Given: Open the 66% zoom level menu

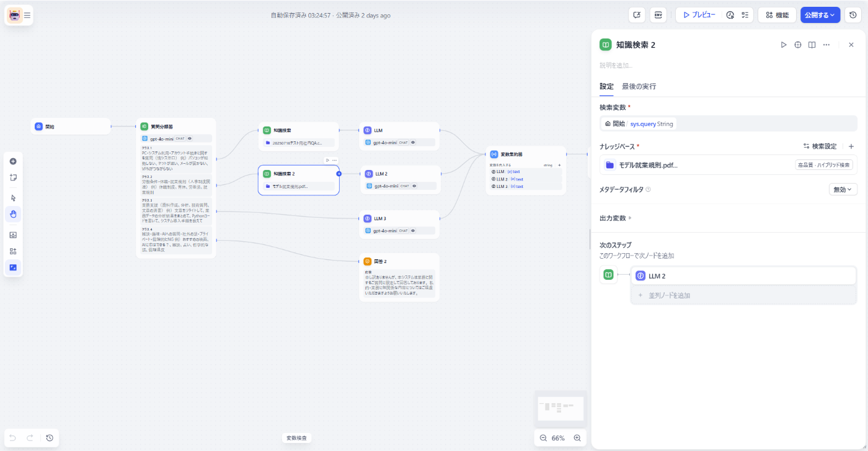Looking at the screenshot, I should 558,438.
